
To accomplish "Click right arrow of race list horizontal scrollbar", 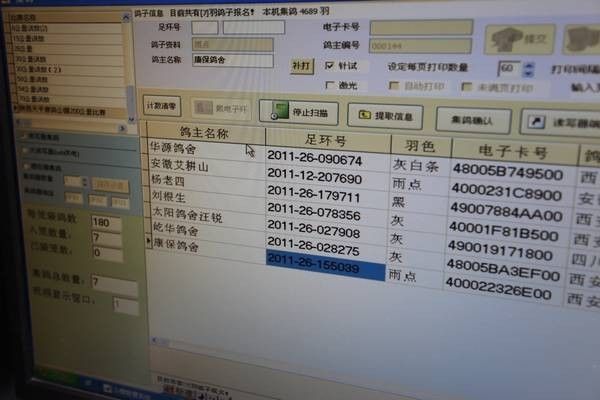I will (122, 128).
